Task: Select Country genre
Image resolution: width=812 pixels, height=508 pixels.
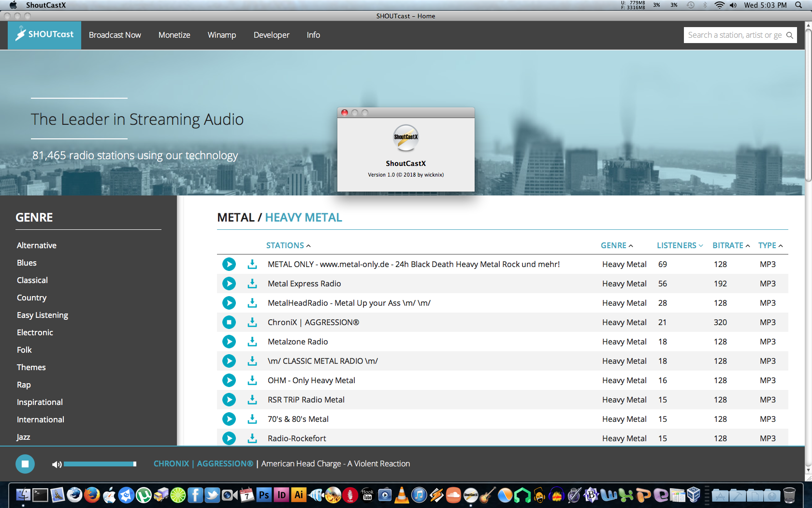Action: [32, 298]
